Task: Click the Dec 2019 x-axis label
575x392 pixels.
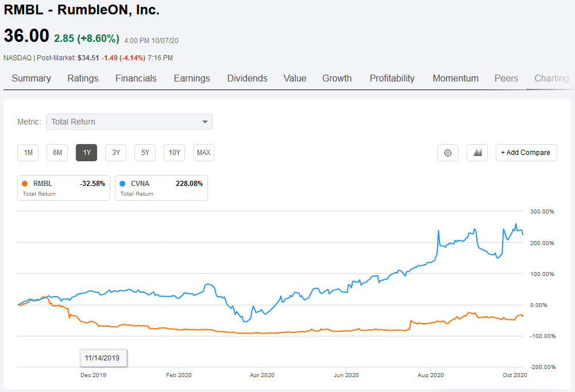Action: pos(93,375)
